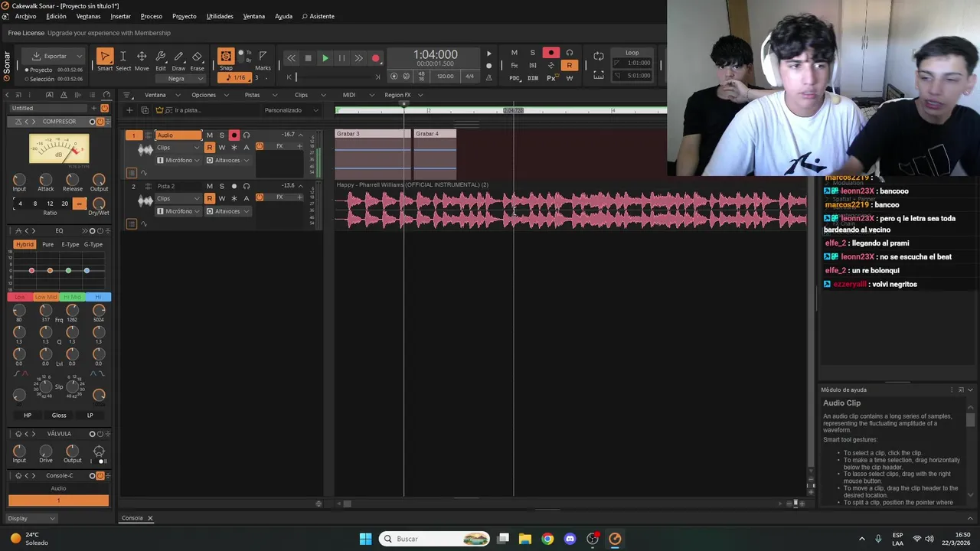Viewport: 980px width, 551px height.
Task: Switch to the Draw tool
Action: pyautogui.click(x=178, y=57)
